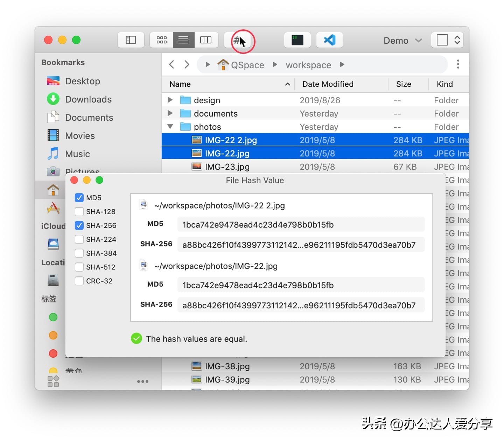Viewport: 504px width, 441px height.
Task: Open Downloads in the Bookmarks sidebar
Action: tap(88, 99)
